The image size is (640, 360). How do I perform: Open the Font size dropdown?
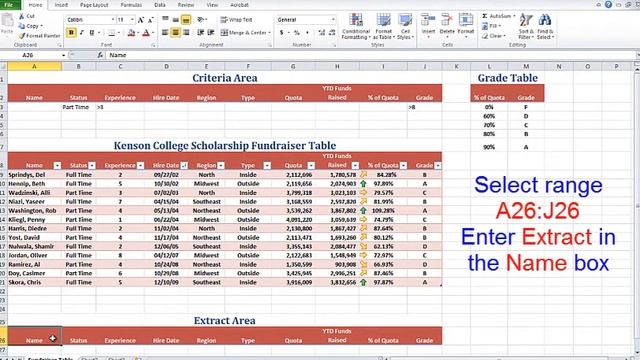132,20
